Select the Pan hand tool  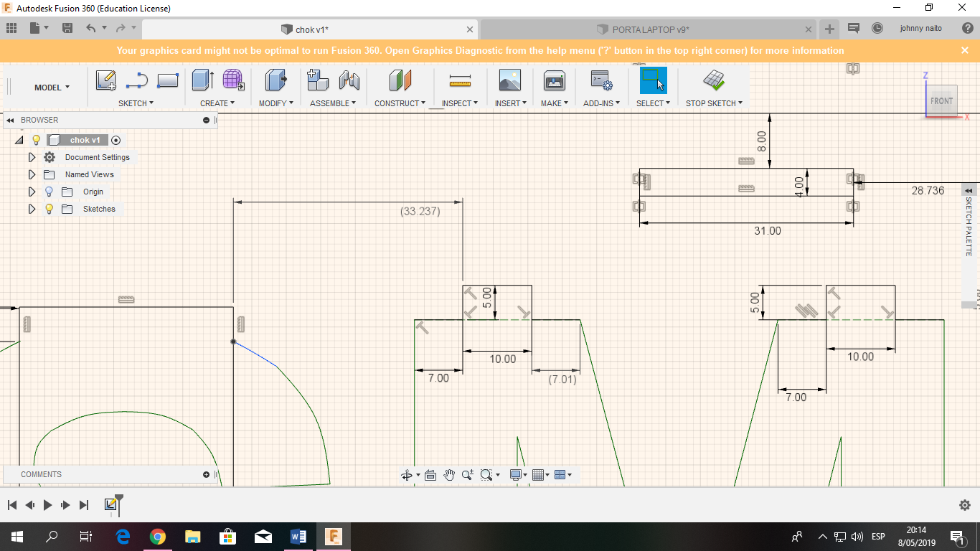click(449, 475)
